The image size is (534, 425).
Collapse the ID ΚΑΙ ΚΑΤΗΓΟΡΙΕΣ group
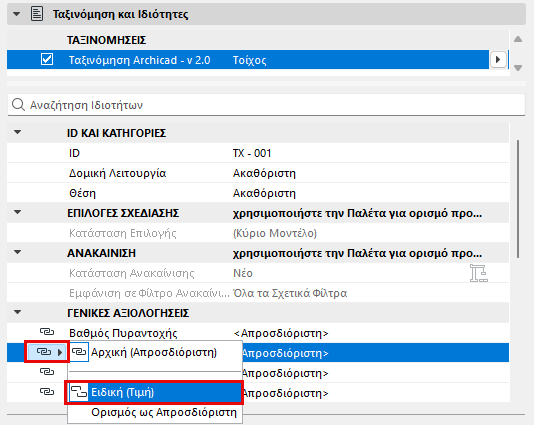[17, 132]
